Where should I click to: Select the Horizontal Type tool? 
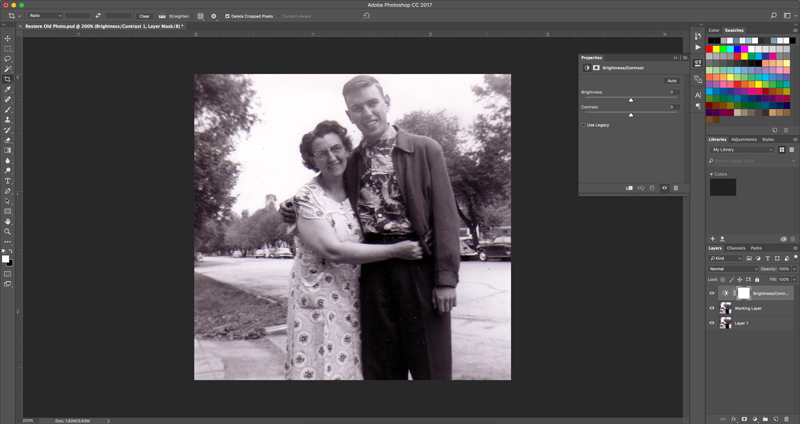click(x=8, y=181)
